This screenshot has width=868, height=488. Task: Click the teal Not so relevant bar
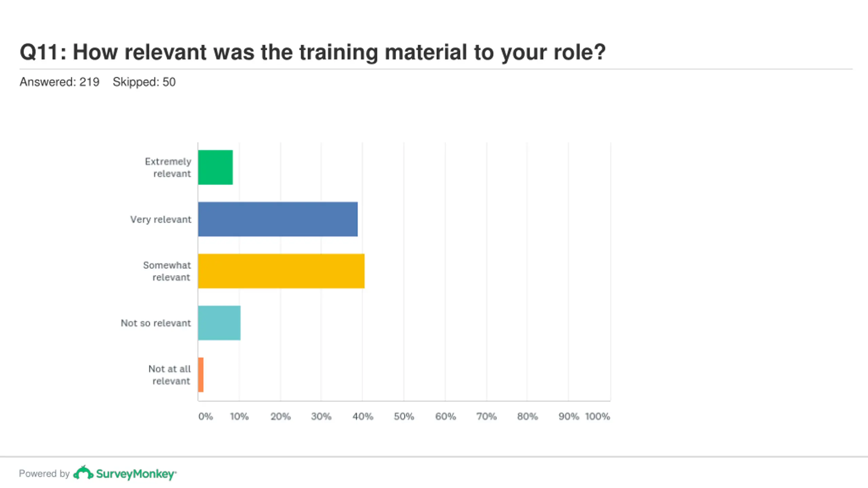point(219,323)
